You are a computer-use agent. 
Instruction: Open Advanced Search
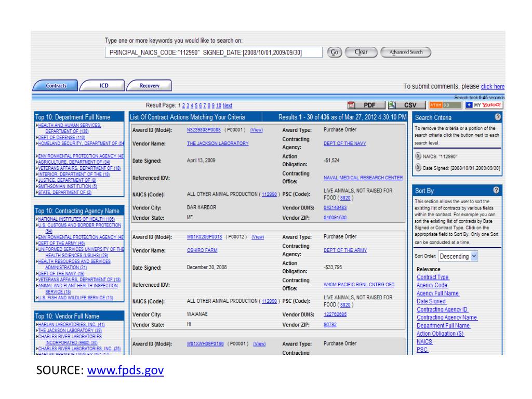coord(406,52)
